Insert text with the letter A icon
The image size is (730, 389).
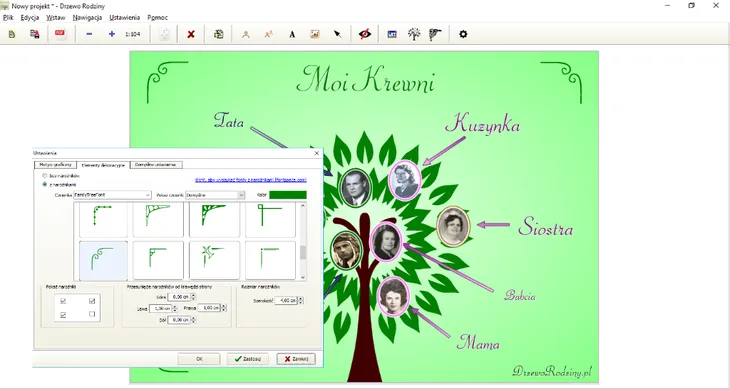click(x=292, y=34)
